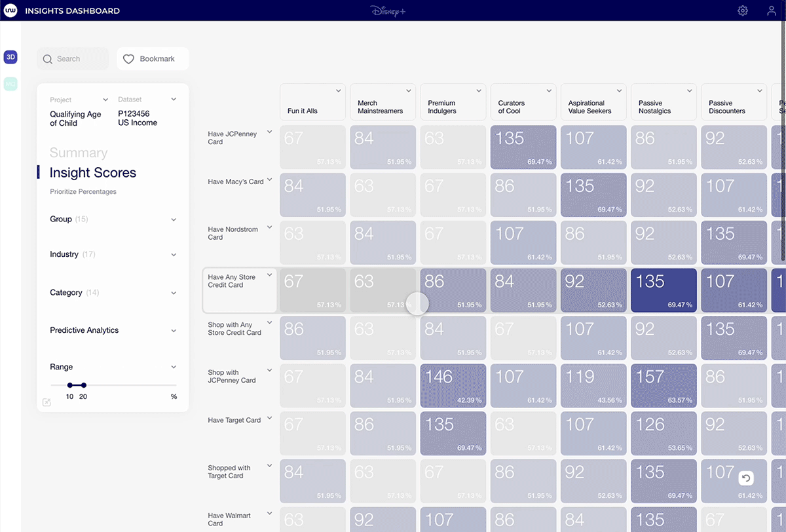Expand Have Walmart Card row chevron
The height and width of the screenshot is (532, 786).
pos(269,515)
